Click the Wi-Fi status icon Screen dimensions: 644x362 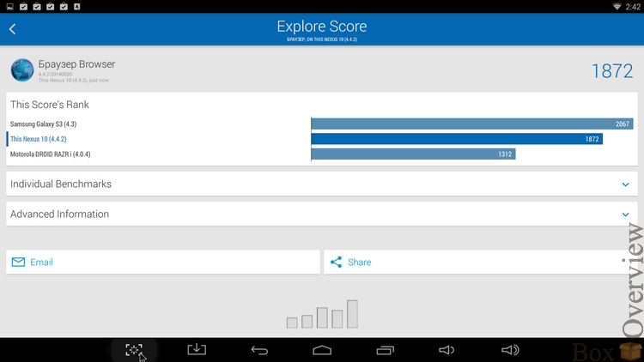[617, 7]
